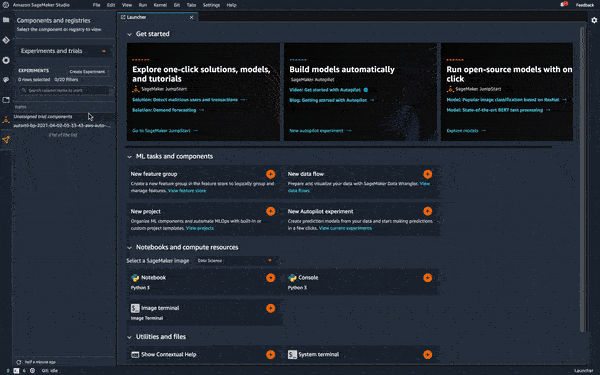Click the kernel settings status bar icon
Screen dimensions: 600x375
tap(33, 370)
